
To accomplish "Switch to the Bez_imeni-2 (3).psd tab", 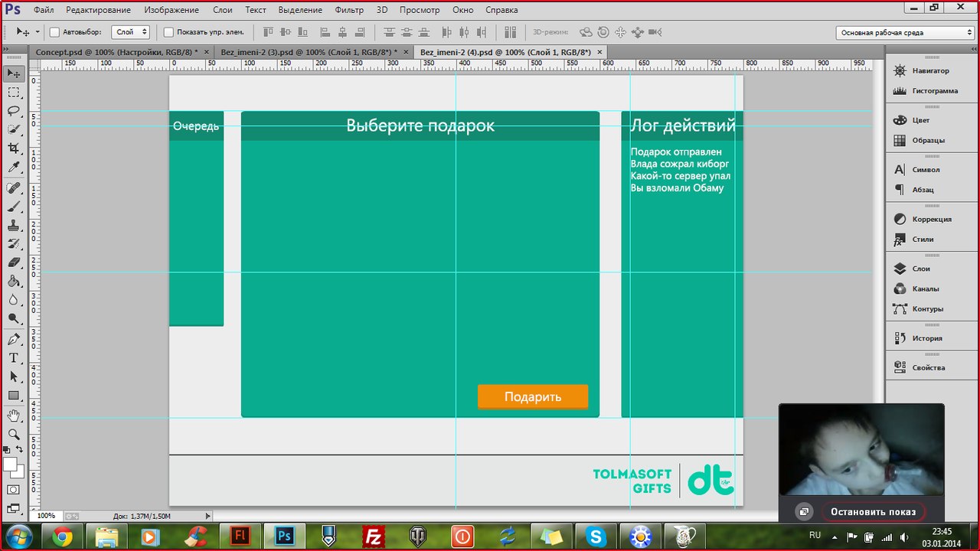I will (x=309, y=52).
